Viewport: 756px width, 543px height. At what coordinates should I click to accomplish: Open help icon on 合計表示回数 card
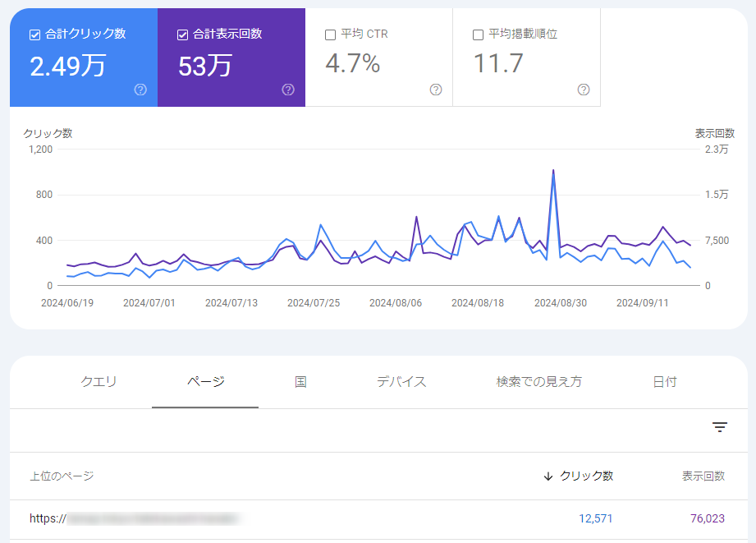(288, 90)
